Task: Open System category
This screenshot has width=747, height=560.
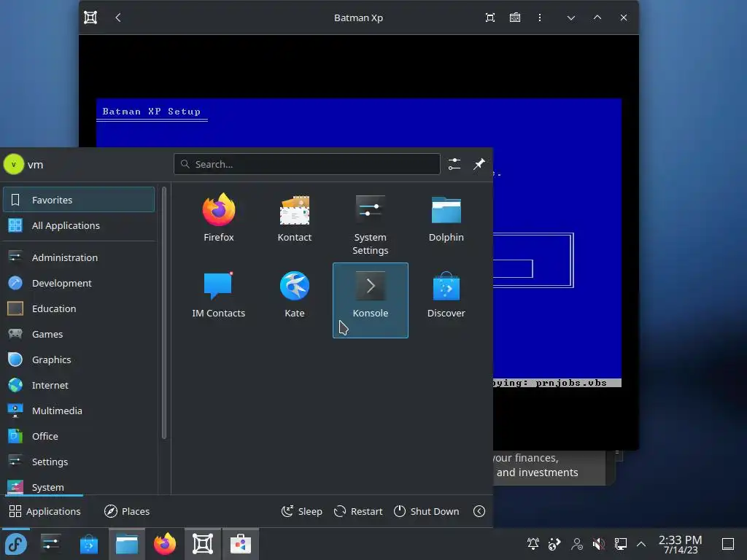Action: [79, 486]
